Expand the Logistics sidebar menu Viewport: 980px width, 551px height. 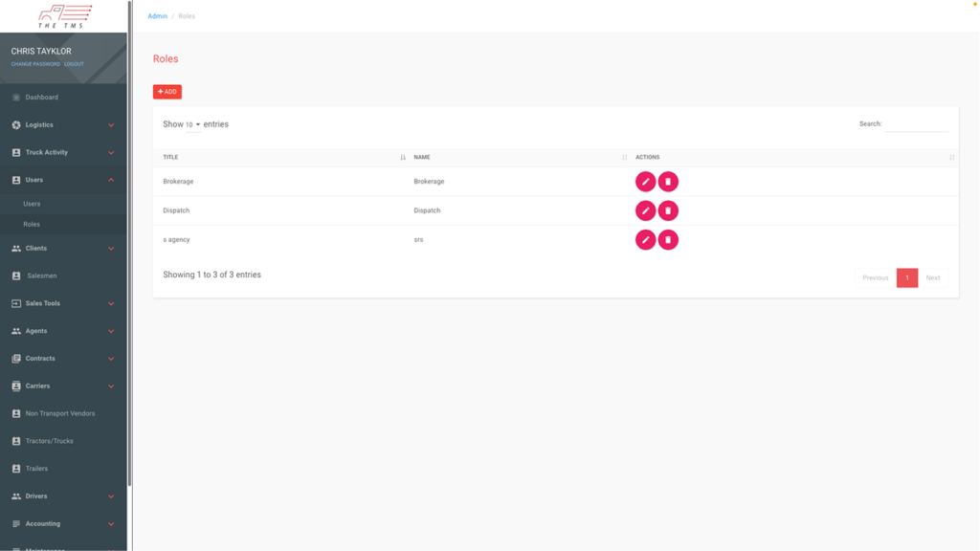(63, 125)
